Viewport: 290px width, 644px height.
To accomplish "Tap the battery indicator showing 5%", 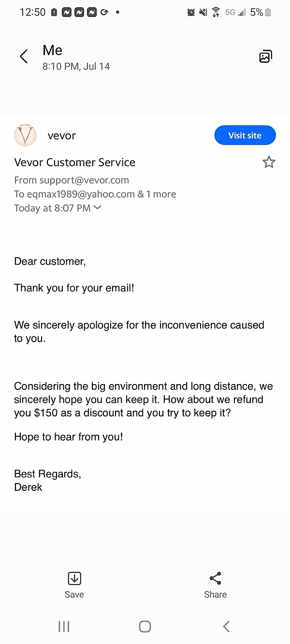I will 267,13.
